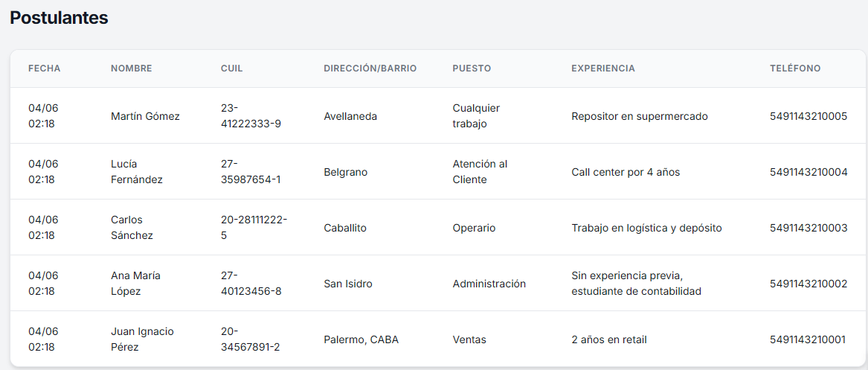Screen dimensions: 868x370
Task: Click the FECHA column header
Action: pyautogui.click(x=45, y=68)
